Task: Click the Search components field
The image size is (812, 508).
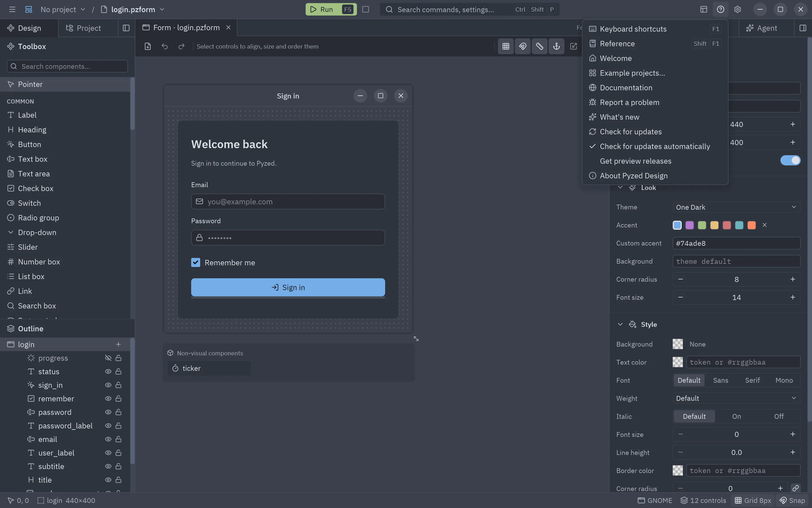Action: coord(67,66)
